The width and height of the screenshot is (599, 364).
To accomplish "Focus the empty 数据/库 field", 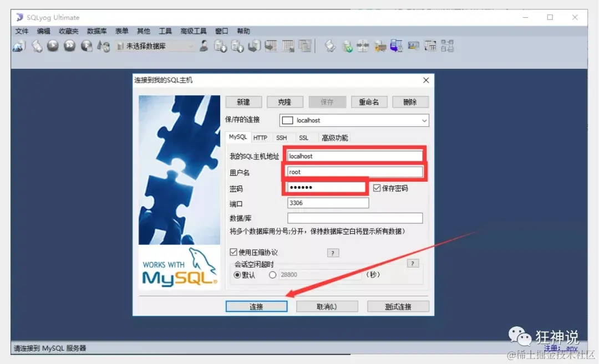I will point(355,218).
